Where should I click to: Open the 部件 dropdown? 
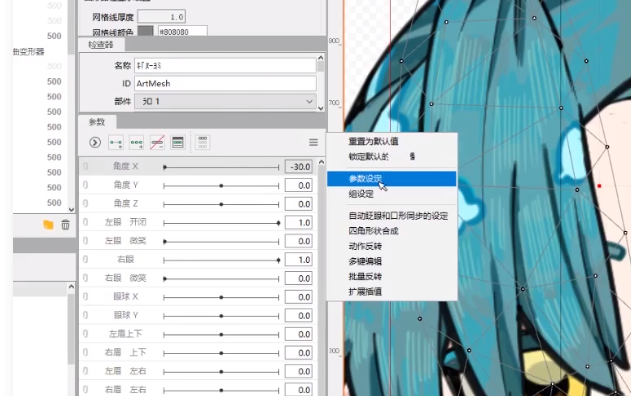click(225, 101)
